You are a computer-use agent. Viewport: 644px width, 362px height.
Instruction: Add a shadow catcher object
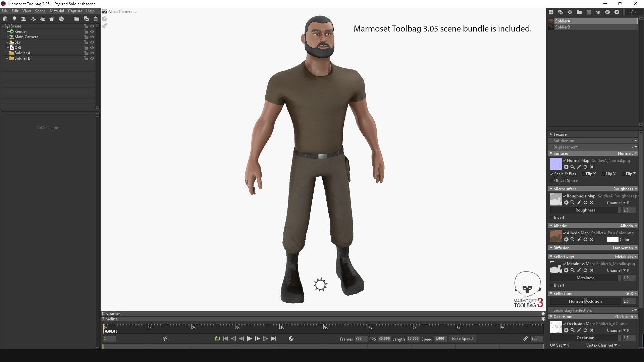pos(33,19)
